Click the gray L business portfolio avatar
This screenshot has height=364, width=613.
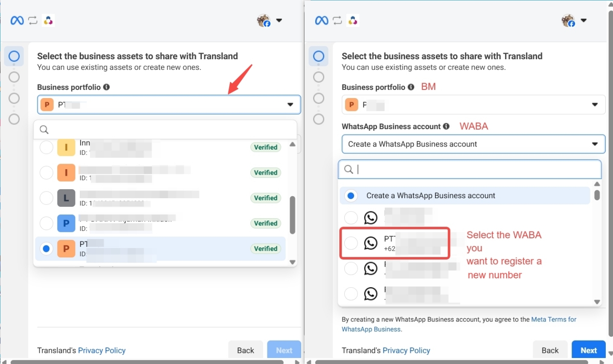pos(66,198)
